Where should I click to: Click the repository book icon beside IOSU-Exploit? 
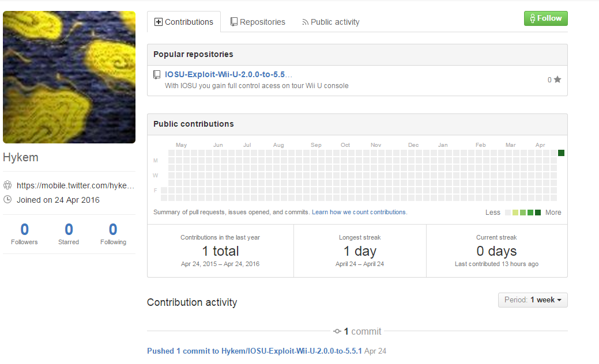[x=157, y=75]
